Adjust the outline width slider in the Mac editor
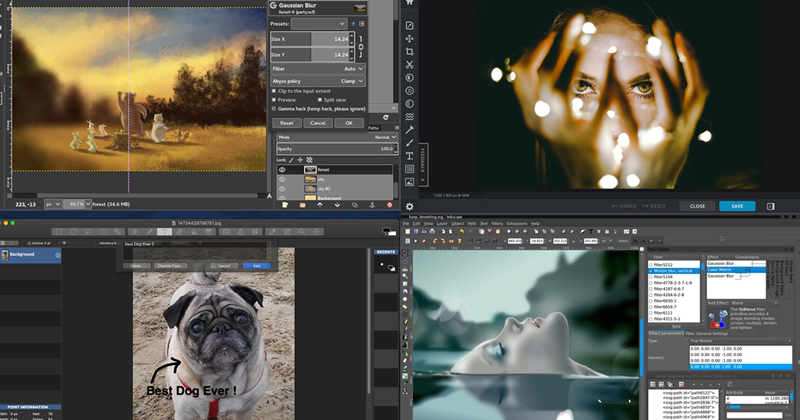The height and width of the screenshot is (420, 800). pyautogui.click(x=71, y=243)
